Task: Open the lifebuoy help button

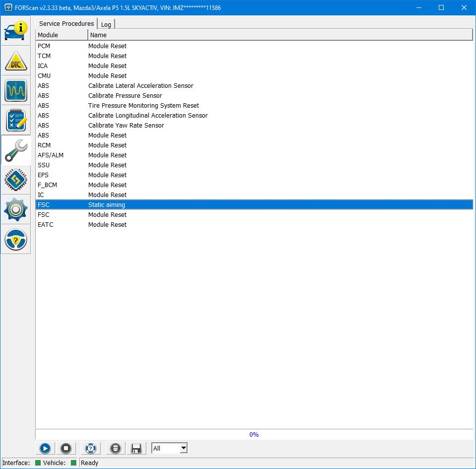Action: 90,448
